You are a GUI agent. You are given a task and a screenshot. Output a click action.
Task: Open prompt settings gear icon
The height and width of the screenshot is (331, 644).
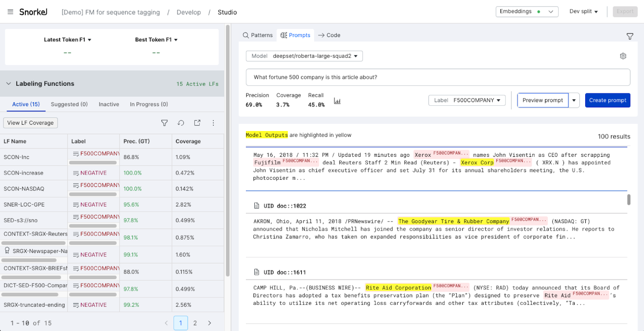point(623,56)
